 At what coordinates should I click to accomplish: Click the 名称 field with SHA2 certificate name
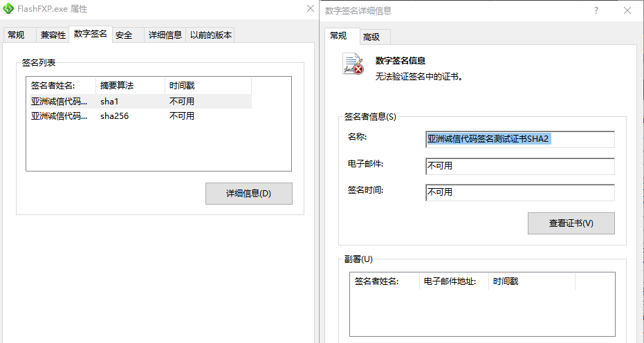click(520, 139)
